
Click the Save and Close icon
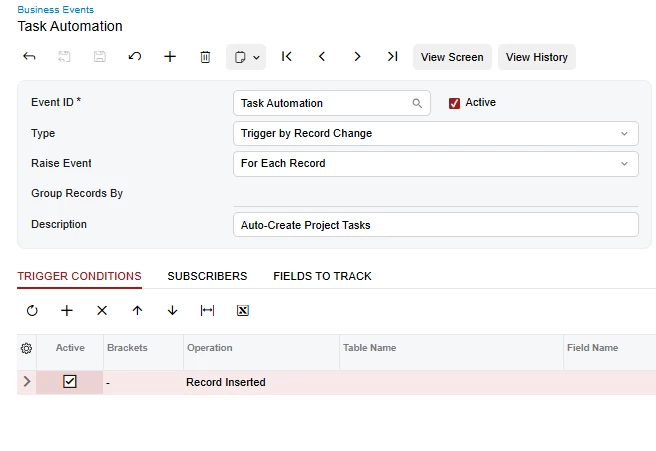[x=64, y=56]
